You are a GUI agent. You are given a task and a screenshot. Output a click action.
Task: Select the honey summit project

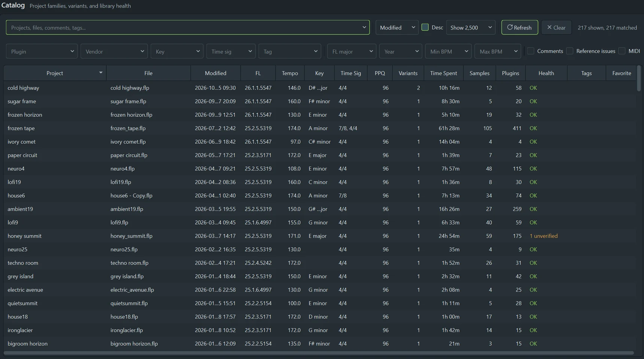[x=25, y=236]
